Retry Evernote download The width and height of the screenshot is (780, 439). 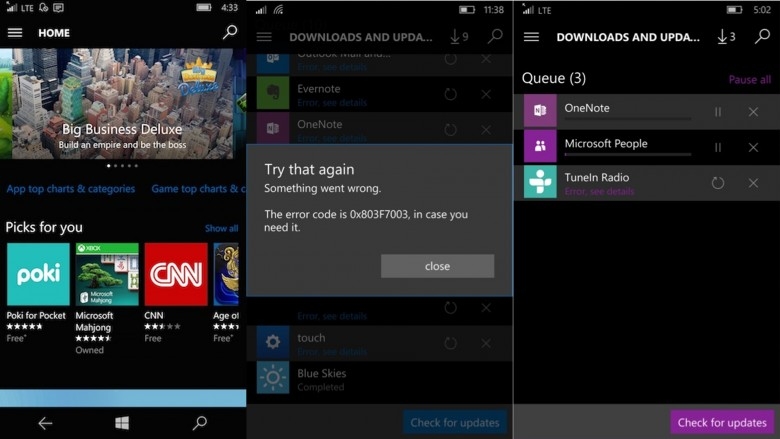coord(451,94)
